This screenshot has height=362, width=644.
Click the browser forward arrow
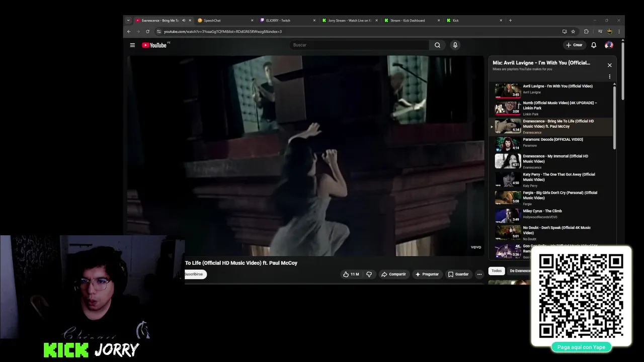(138, 31)
